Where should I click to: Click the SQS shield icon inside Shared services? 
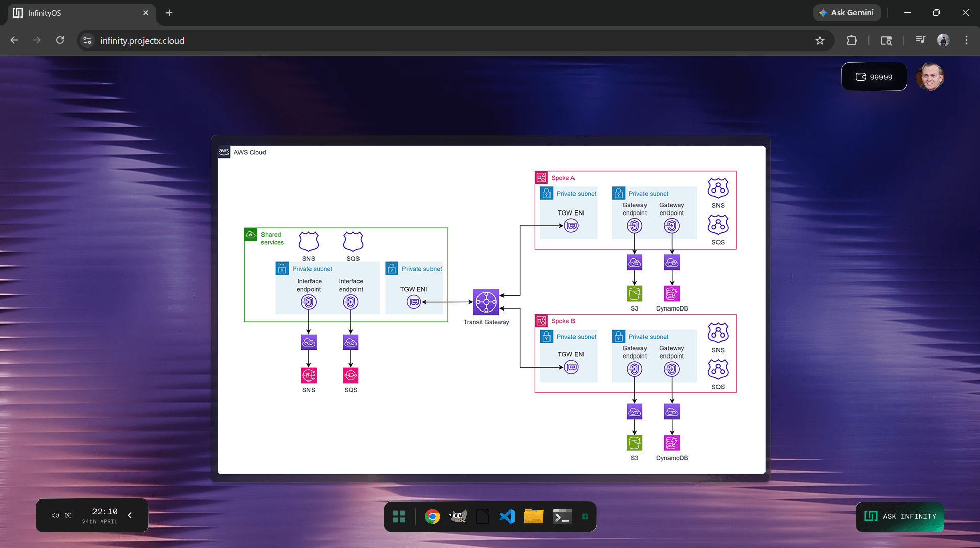(353, 242)
